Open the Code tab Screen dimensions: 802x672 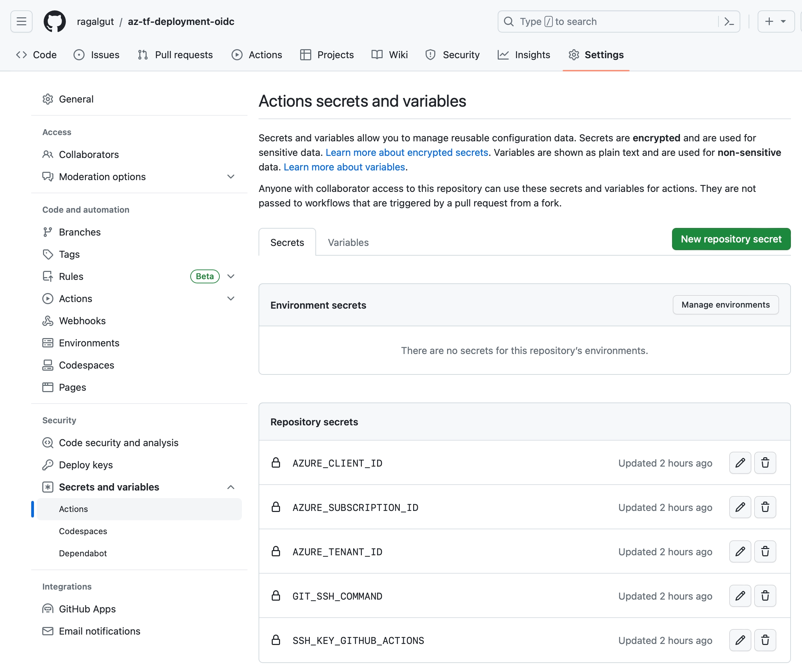pyautogui.click(x=36, y=55)
